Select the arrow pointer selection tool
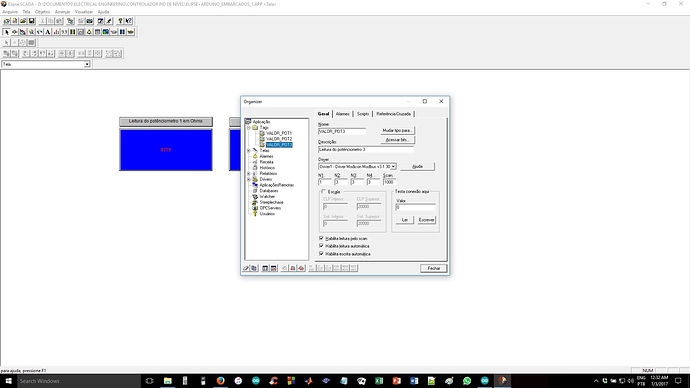 (6, 32)
